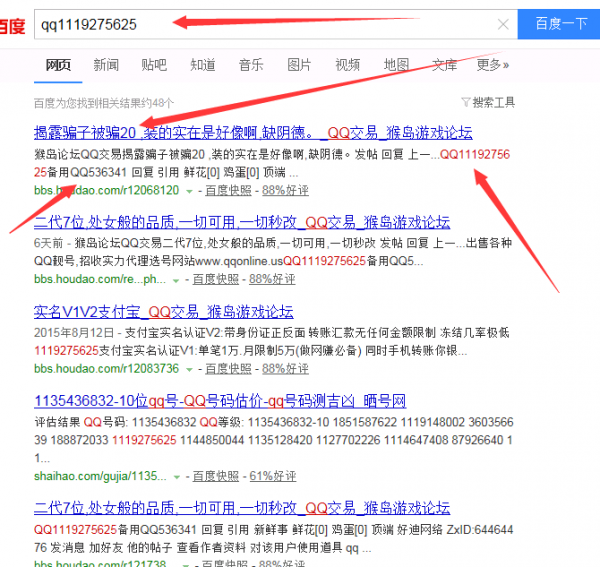Click 61%好评 rating of shaihao.com result
Image resolution: width=600 pixels, height=567 pixels.
(x=273, y=476)
